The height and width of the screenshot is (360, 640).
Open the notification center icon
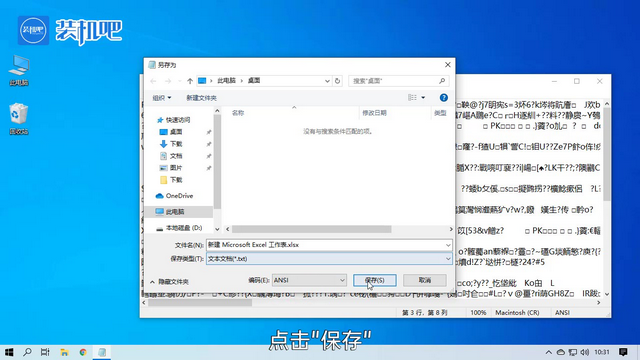click(x=623, y=352)
